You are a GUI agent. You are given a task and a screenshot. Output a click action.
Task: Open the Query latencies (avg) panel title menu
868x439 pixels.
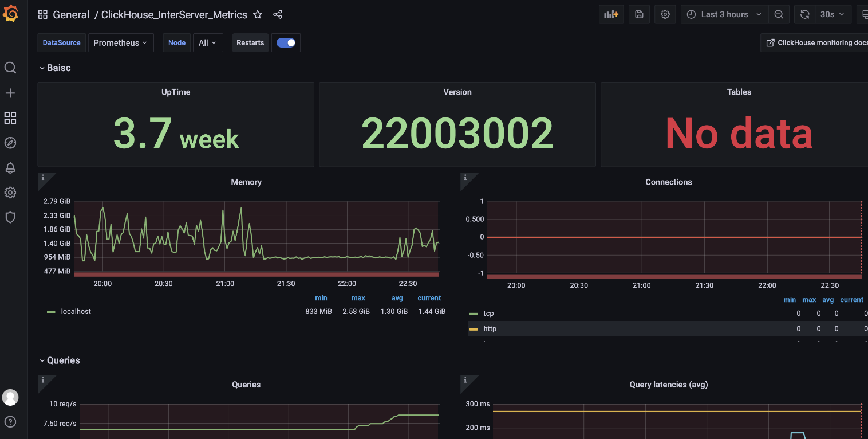[x=669, y=385]
